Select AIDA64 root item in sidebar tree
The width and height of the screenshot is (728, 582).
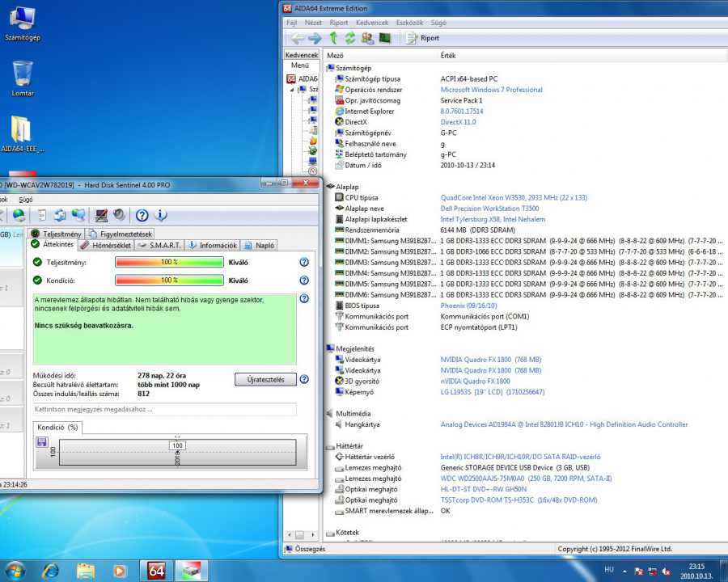(303, 79)
